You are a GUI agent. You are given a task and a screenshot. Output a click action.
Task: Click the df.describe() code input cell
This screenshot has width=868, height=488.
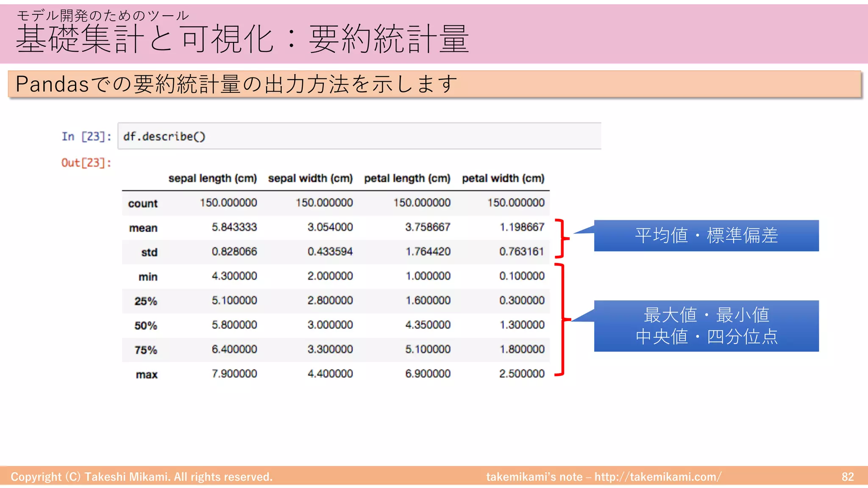(x=359, y=136)
